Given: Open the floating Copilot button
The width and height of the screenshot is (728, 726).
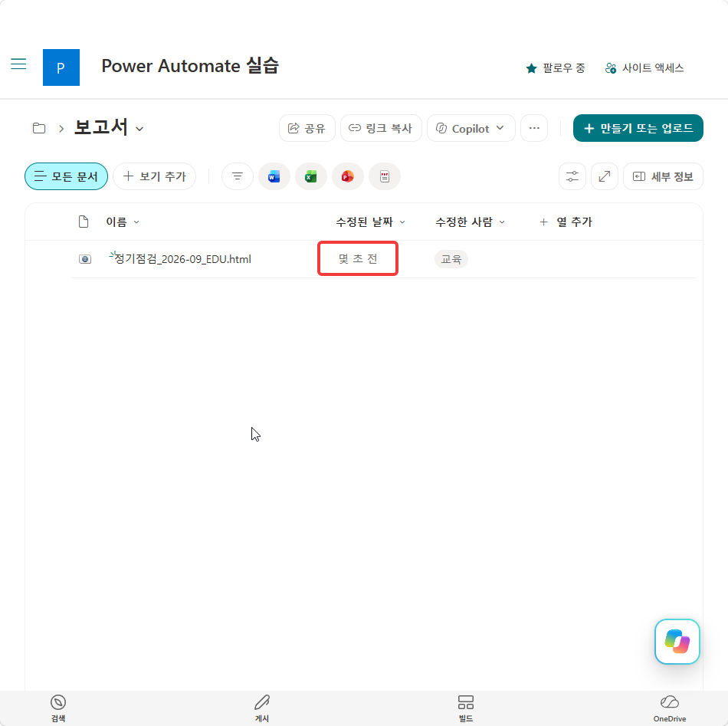Looking at the screenshot, I should coord(677,642).
